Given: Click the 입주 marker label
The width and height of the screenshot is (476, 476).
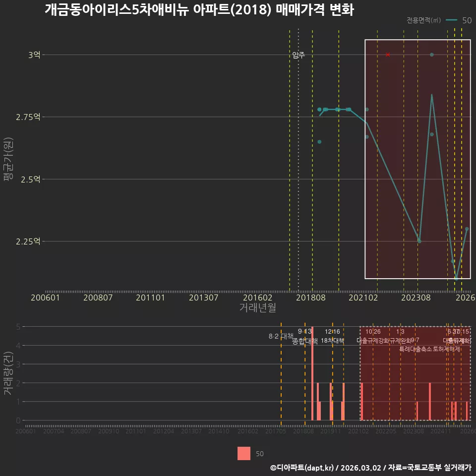Looking at the screenshot, I should pos(298,55).
